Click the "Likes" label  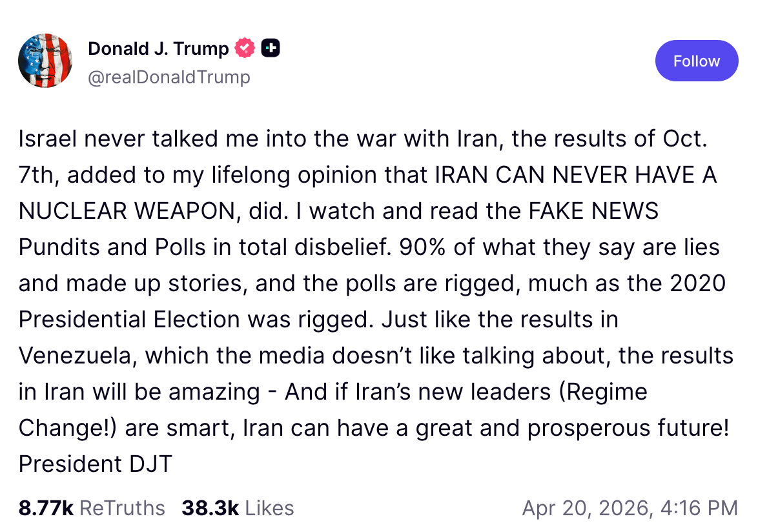(270, 508)
